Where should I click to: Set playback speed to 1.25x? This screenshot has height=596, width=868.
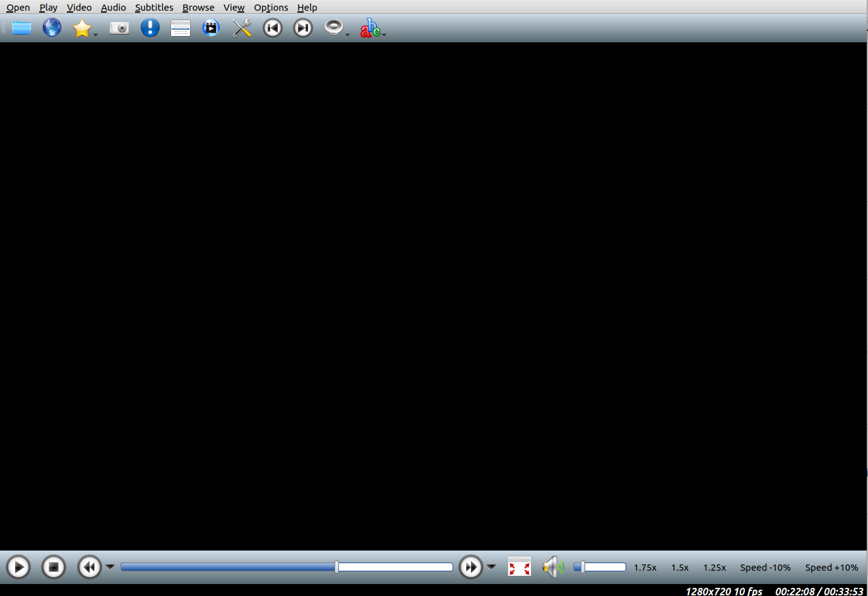[x=715, y=568]
